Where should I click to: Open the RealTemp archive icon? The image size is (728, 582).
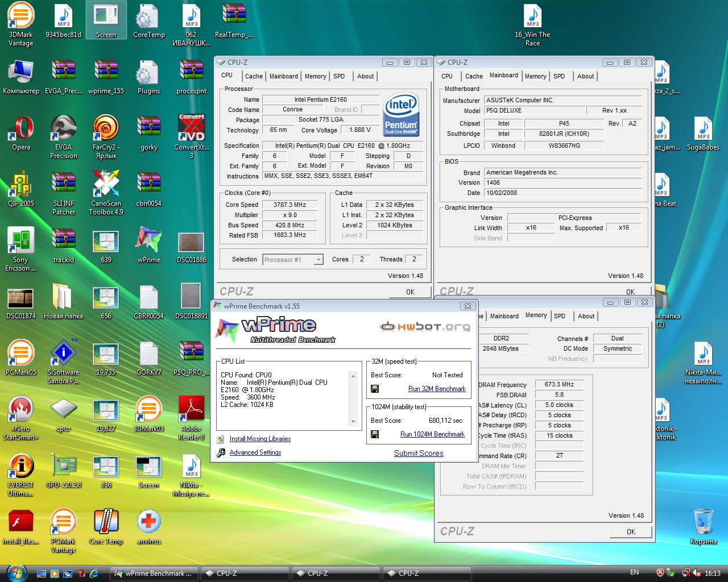click(x=234, y=22)
